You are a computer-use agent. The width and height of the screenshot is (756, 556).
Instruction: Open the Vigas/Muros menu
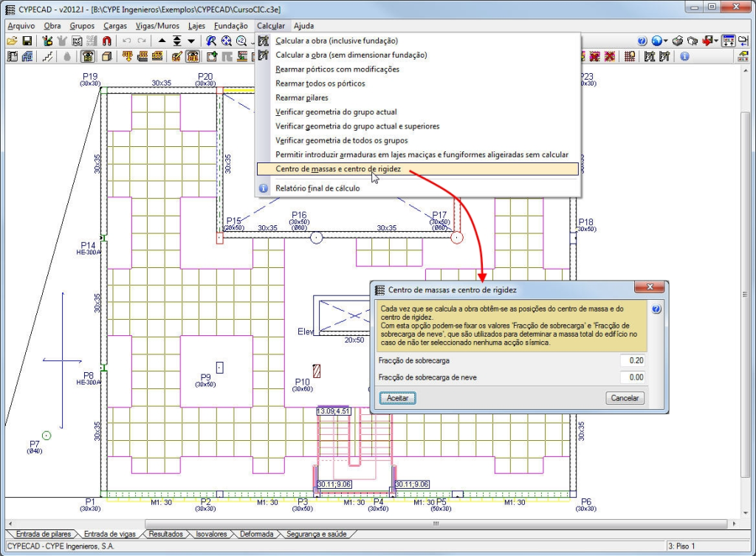pos(157,26)
